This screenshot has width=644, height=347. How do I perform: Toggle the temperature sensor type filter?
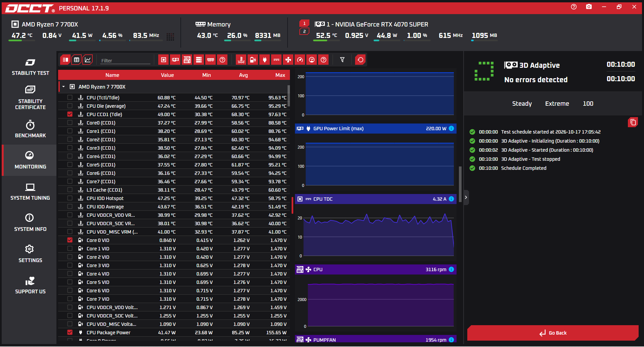point(241,60)
